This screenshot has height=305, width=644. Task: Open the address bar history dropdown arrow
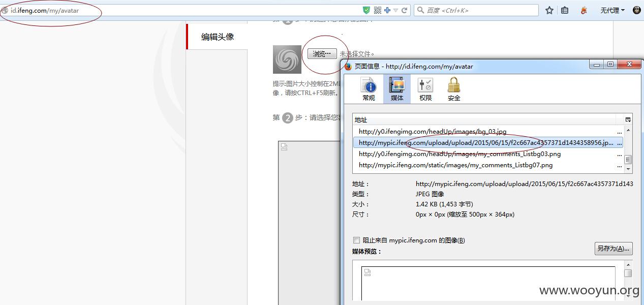click(x=396, y=10)
